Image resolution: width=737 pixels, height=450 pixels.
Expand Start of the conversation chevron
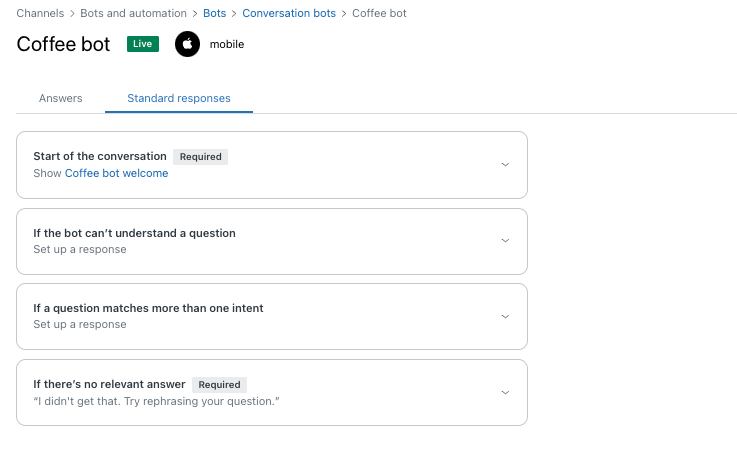click(505, 165)
